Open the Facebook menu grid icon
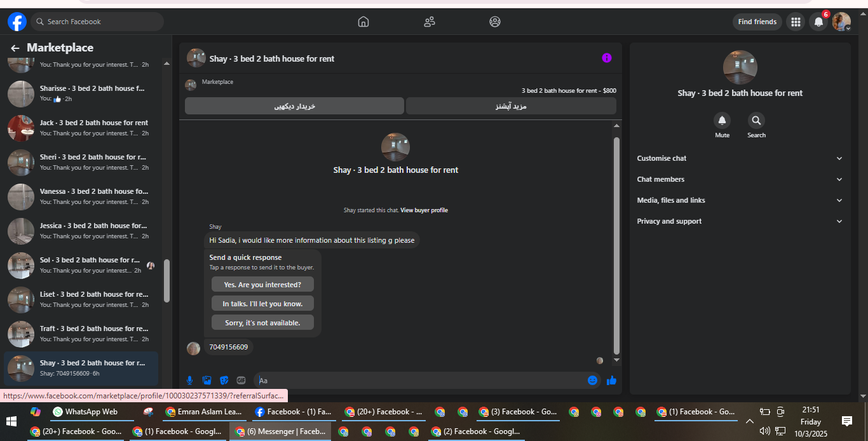 tap(795, 22)
